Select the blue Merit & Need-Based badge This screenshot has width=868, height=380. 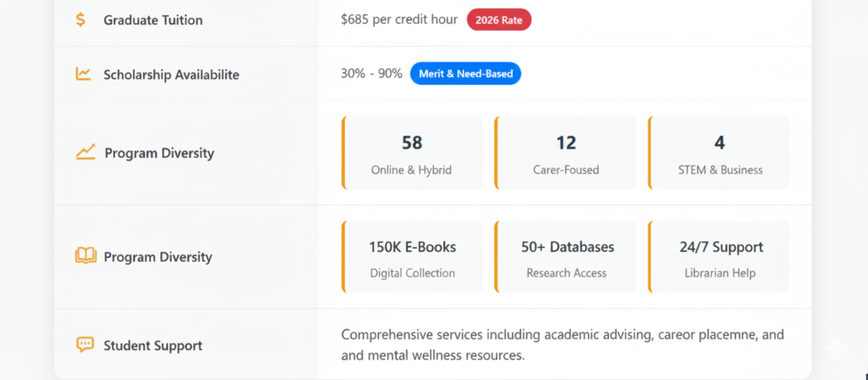point(465,74)
